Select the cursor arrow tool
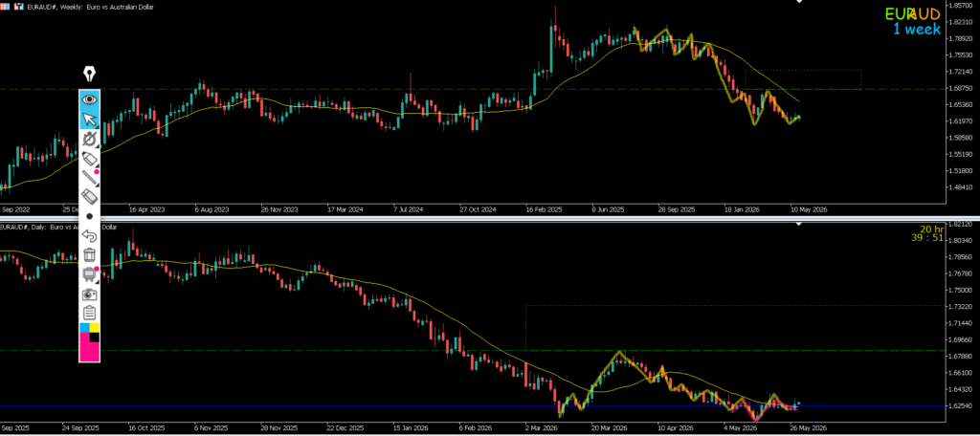The width and height of the screenshot is (980, 436). pyautogui.click(x=89, y=119)
